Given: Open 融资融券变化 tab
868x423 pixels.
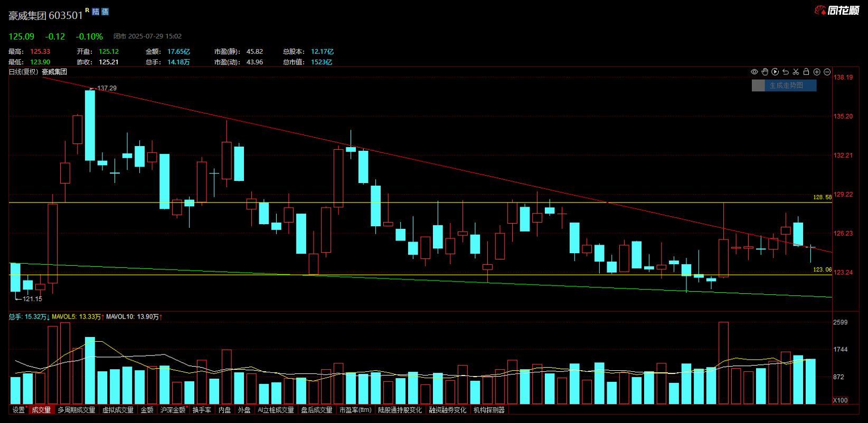Looking at the screenshot, I should [x=448, y=410].
